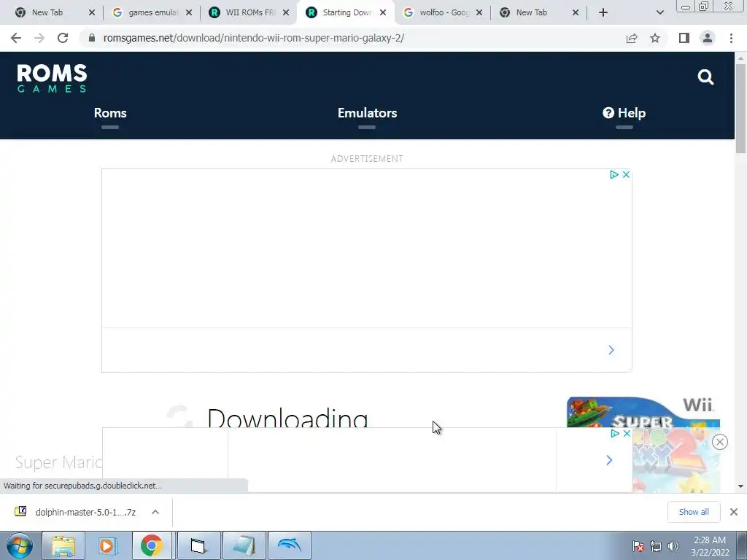Open Windows Explorer from taskbar
Screen dimensions: 747x560
point(63,545)
